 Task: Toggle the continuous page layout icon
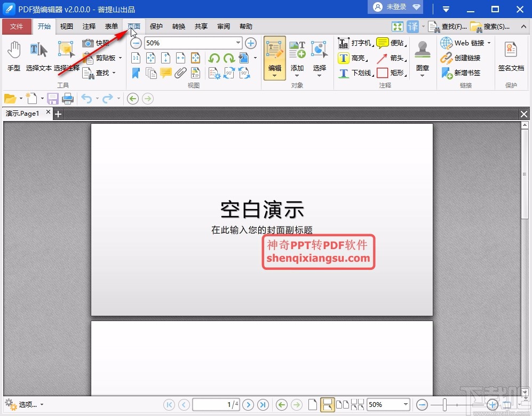pyautogui.click(x=327, y=404)
